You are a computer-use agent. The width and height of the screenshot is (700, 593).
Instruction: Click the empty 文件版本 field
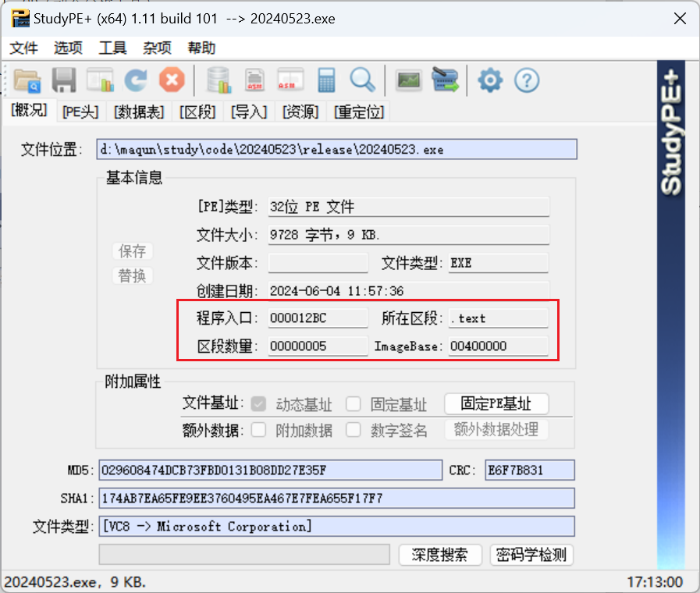pyautogui.click(x=318, y=263)
